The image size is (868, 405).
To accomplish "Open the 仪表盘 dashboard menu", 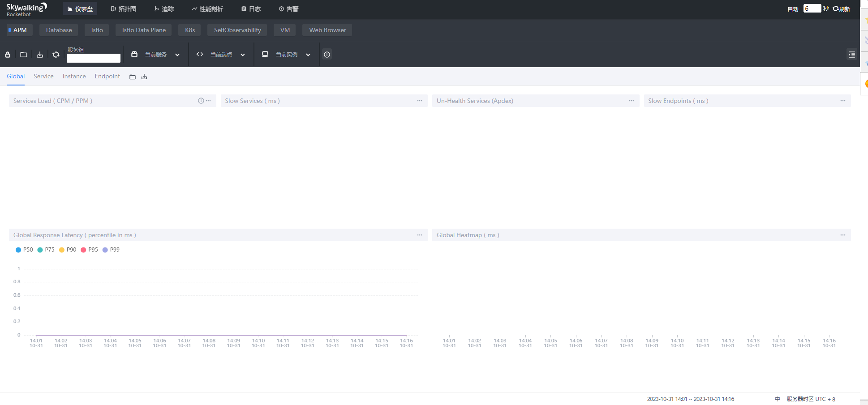I will coord(80,9).
